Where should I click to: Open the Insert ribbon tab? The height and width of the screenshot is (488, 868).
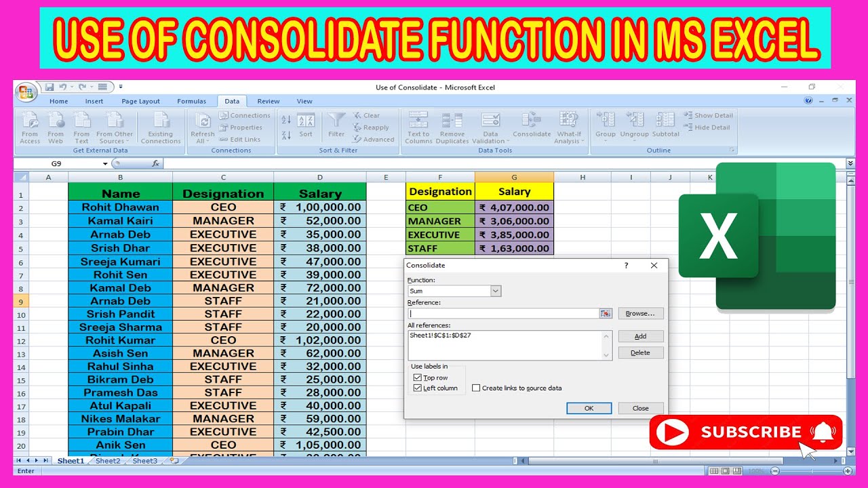tap(94, 101)
